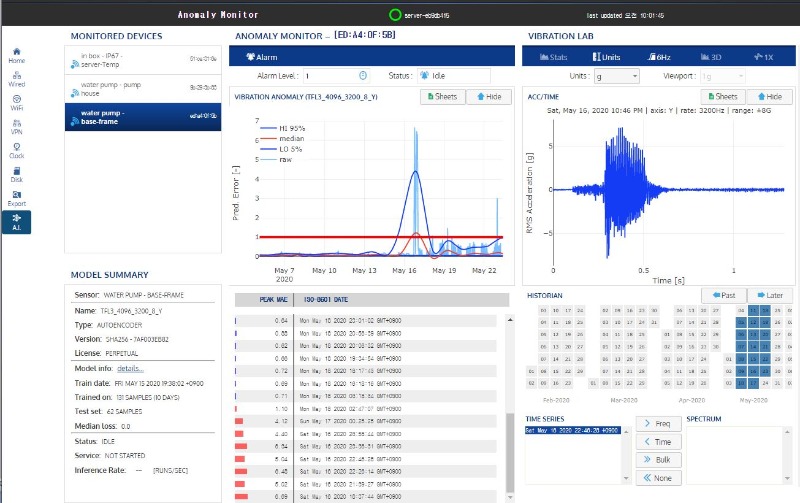Viewport: 800px width, 503px height.
Task: Click the green server connection status circle
Action: pyautogui.click(x=395, y=15)
